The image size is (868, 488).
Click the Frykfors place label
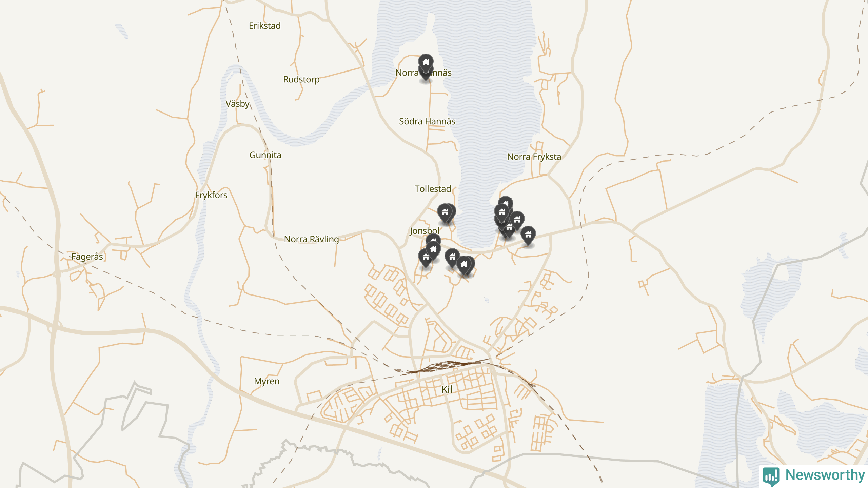click(211, 195)
